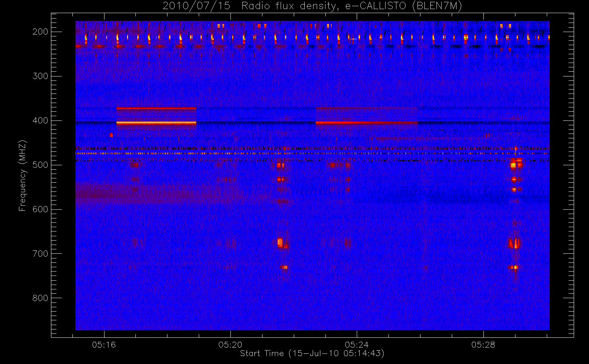589x364 pixels.
Task: Click the 05:24 time tick label
Action: (357, 345)
